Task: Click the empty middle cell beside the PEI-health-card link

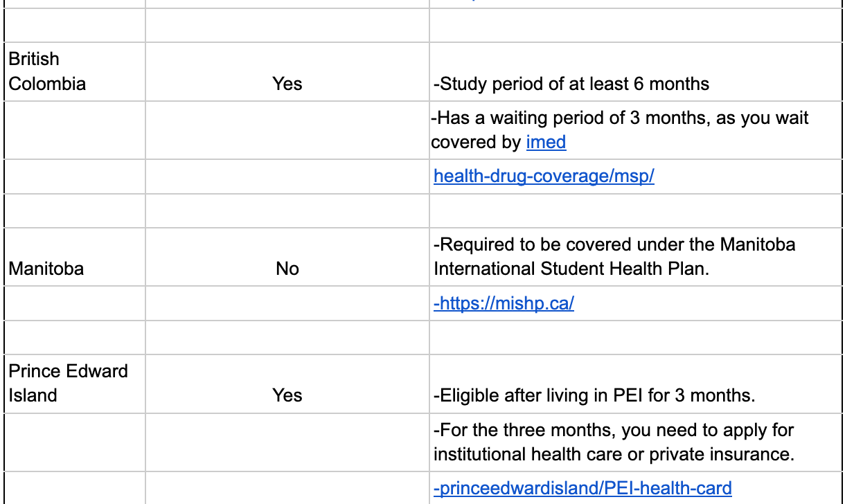Action: click(287, 488)
